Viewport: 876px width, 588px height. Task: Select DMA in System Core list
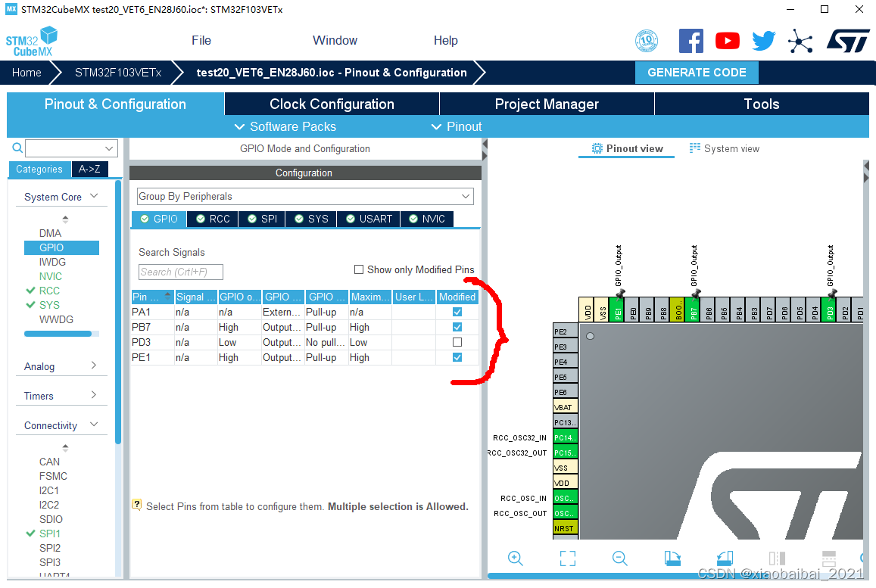pos(50,233)
